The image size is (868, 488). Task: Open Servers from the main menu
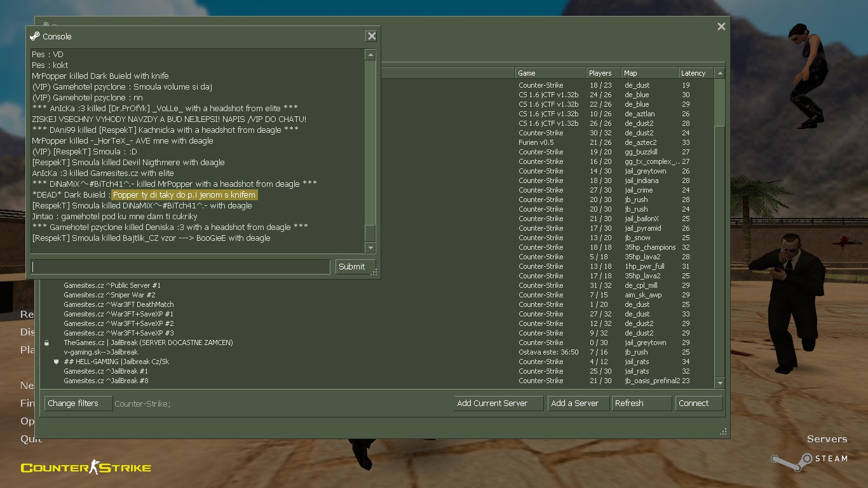[x=827, y=439]
